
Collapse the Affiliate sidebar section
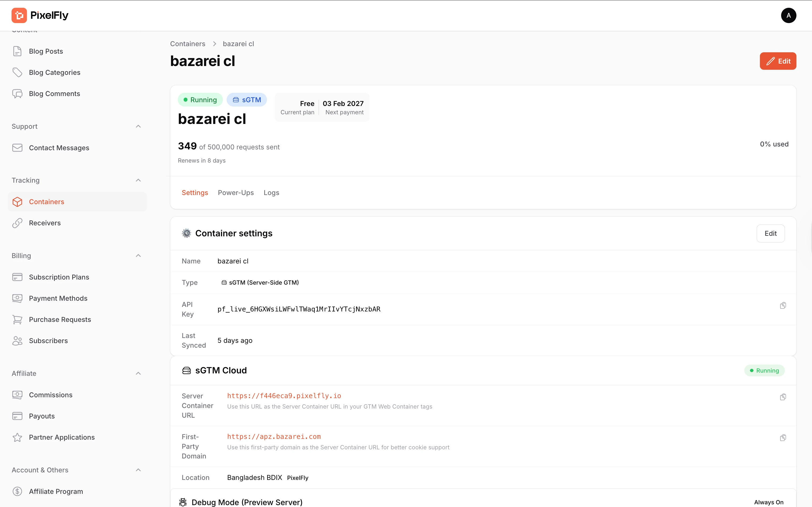138,373
